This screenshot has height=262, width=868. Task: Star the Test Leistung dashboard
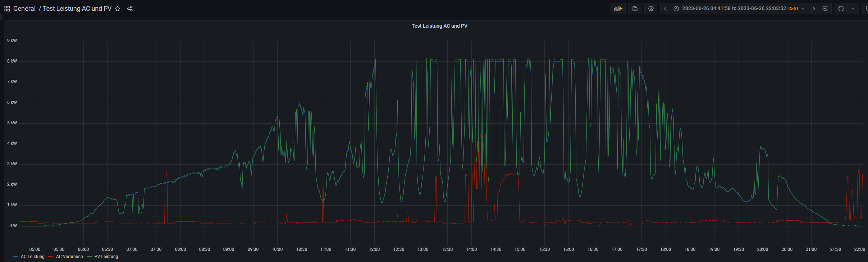pyautogui.click(x=118, y=9)
